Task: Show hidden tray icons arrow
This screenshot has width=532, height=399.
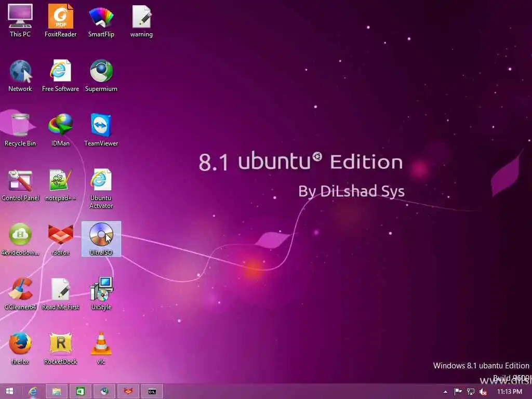Action: (x=445, y=392)
